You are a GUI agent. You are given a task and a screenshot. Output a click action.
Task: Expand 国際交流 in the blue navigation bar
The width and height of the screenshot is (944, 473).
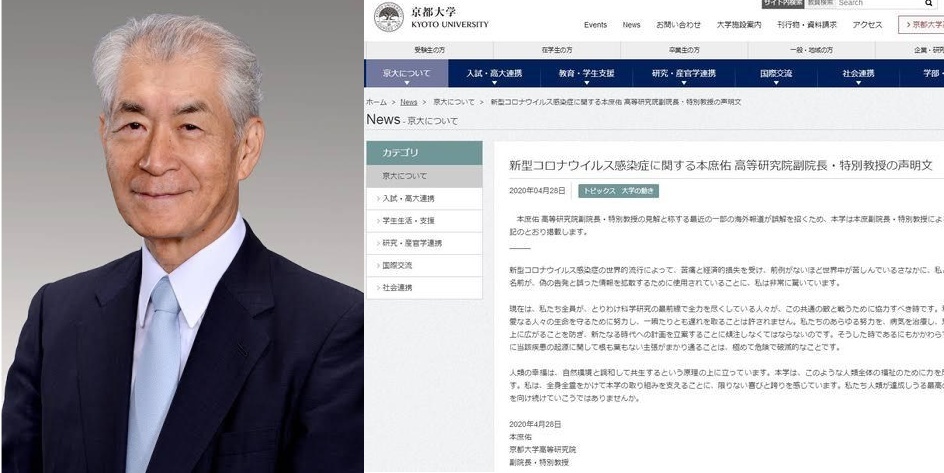776,74
